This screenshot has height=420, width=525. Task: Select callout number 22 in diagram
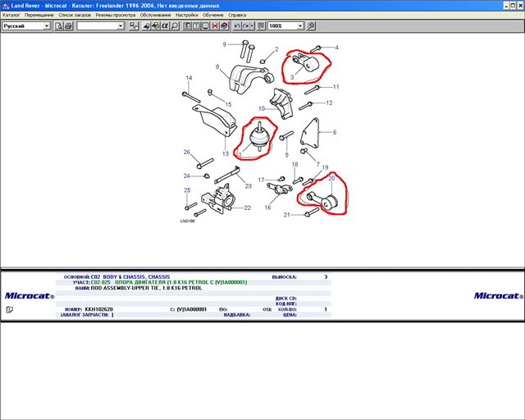pyautogui.click(x=248, y=208)
